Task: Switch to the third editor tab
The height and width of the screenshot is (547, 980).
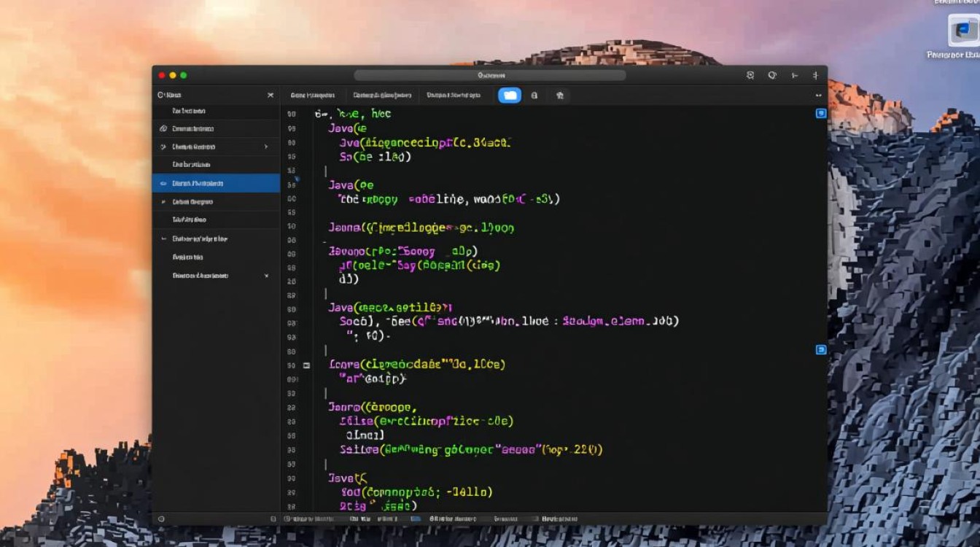Action: tap(453, 95)
